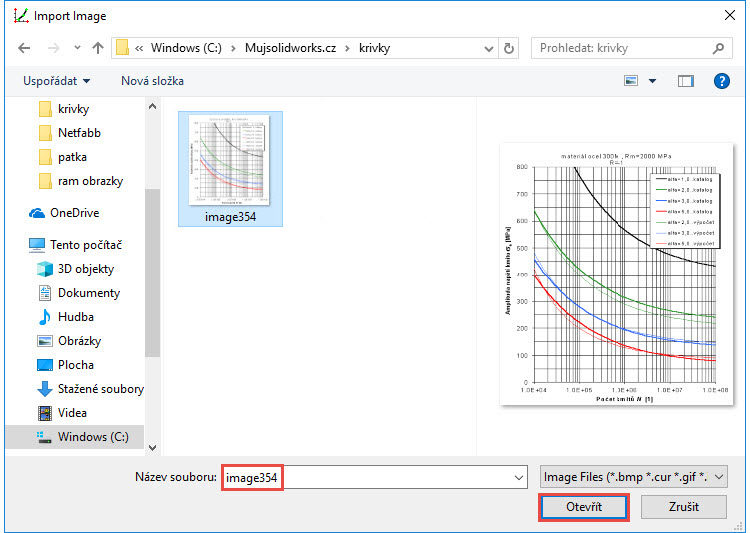Click Otevřít to open the file
Viewport: 750px width, 533px height.
584,507
